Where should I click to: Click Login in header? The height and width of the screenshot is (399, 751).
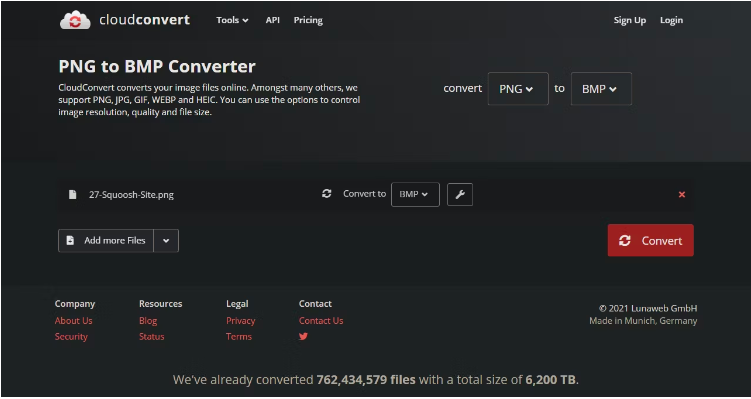[671, 20]
